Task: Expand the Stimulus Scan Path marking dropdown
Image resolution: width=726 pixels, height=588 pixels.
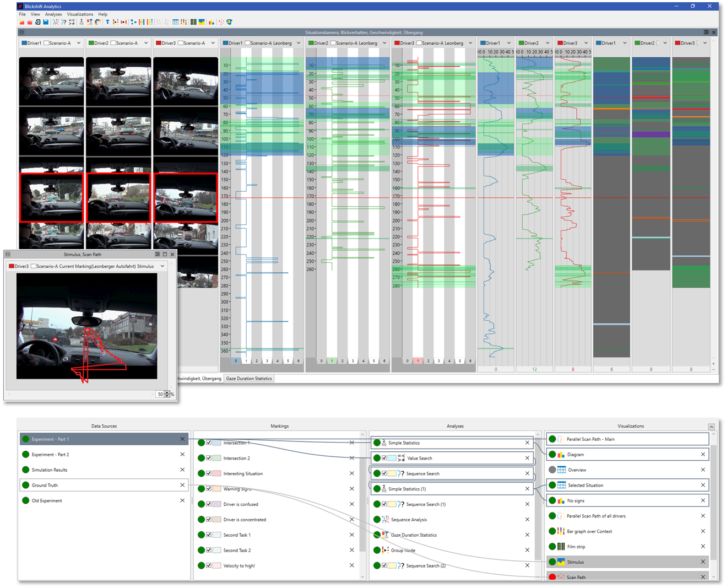Action: coord(162,266)
